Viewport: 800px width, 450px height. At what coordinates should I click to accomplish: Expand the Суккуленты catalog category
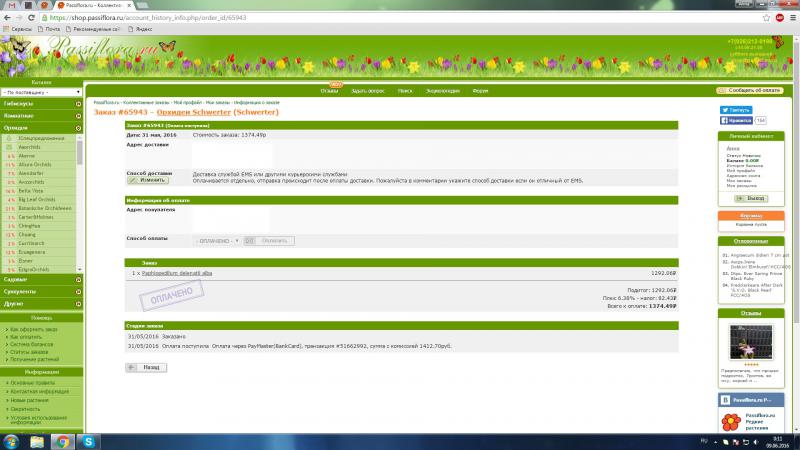(40, 291)
